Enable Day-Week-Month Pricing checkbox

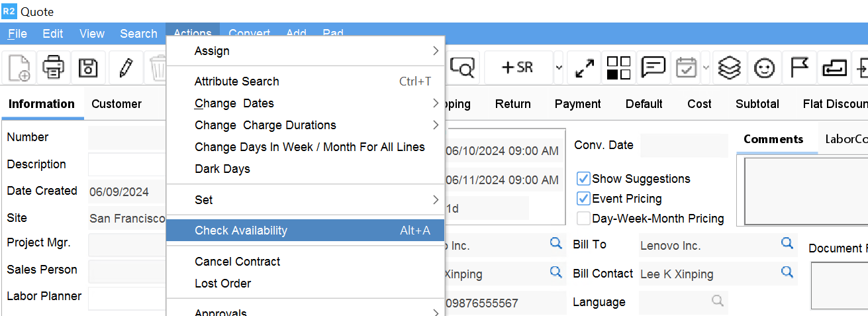click(583, 219)
